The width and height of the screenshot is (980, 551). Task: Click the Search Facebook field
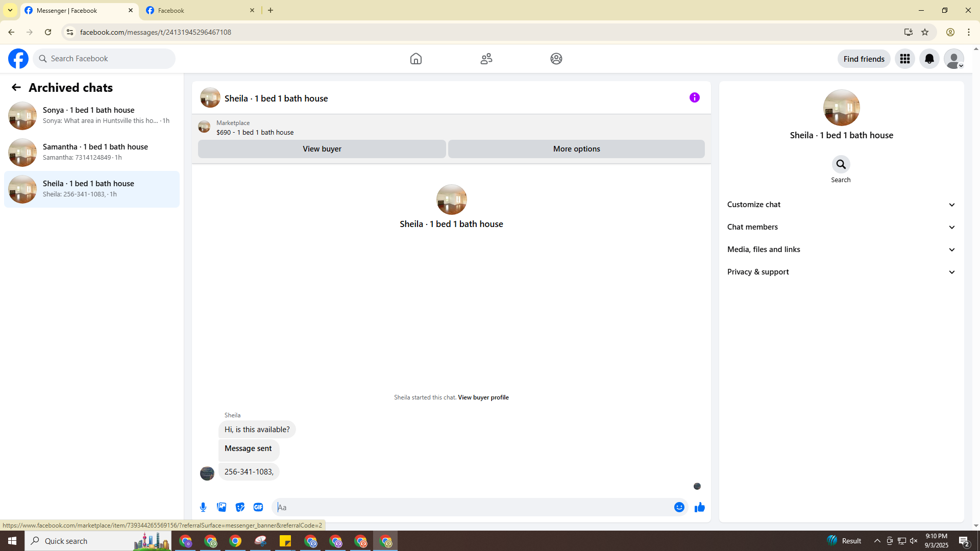click(x=104, y=59)
